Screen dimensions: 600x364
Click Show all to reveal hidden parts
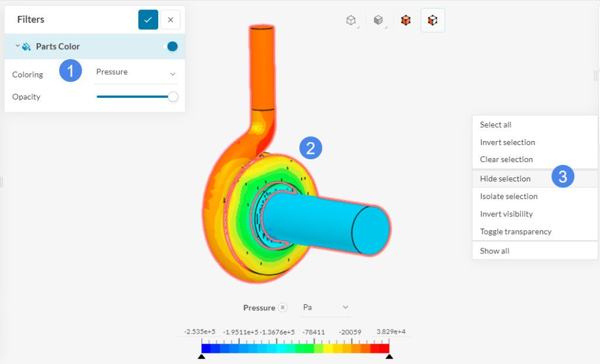(494, 250)
